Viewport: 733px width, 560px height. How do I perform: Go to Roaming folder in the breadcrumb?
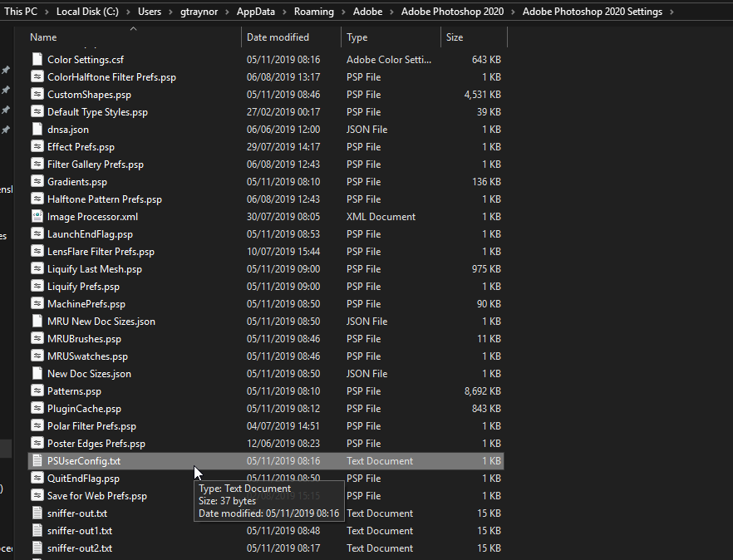314,12
